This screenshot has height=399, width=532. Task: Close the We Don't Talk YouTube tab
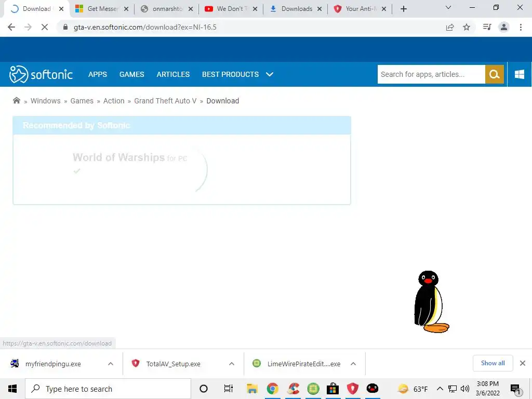tap(255, 9)
